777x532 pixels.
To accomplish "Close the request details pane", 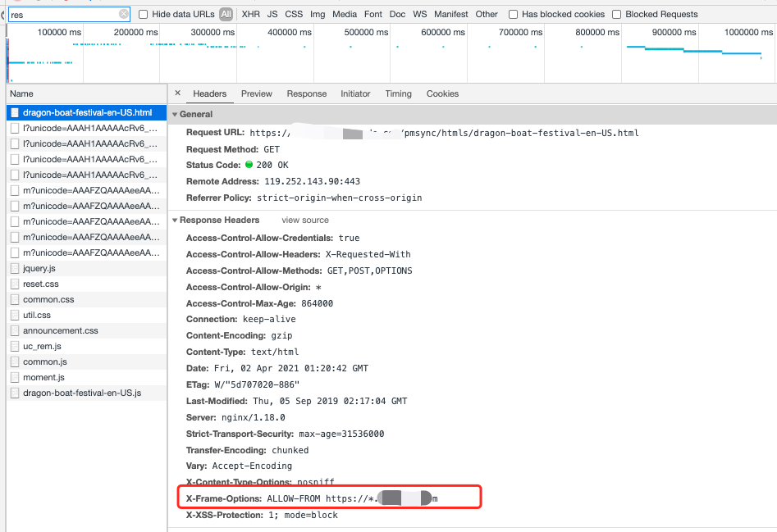I will [x=177, y=93].
